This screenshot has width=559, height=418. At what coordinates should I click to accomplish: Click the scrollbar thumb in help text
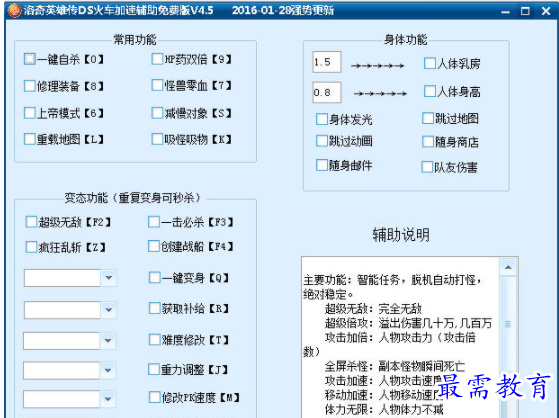pos(508,324)
